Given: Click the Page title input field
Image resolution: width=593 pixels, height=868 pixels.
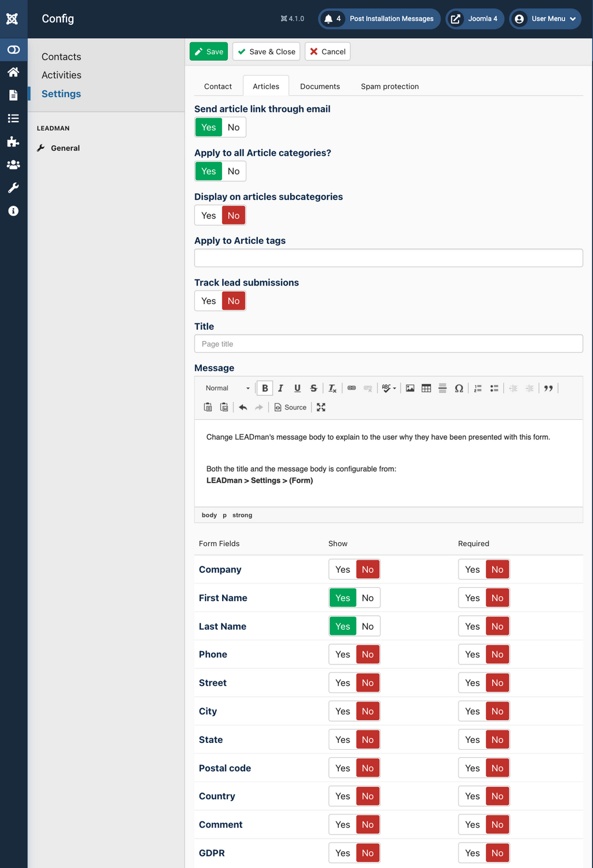Looking at the screenshot, I should (x=389, y=344).
